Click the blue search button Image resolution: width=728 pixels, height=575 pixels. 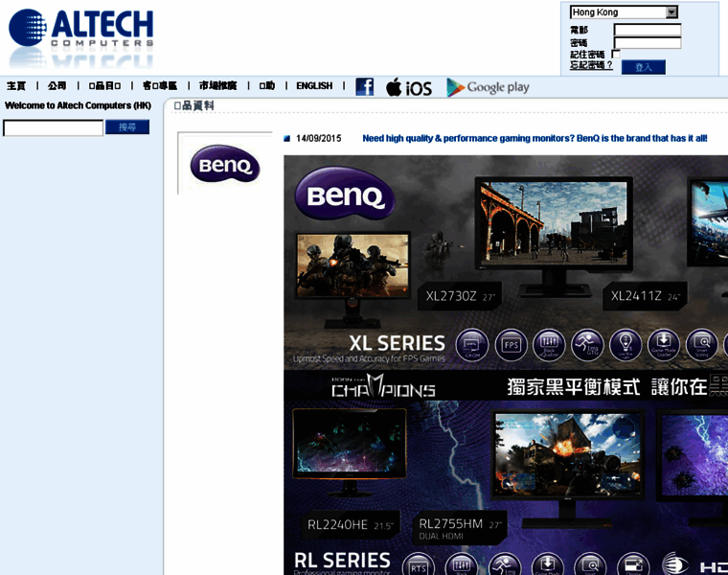[x=127, y=126]
